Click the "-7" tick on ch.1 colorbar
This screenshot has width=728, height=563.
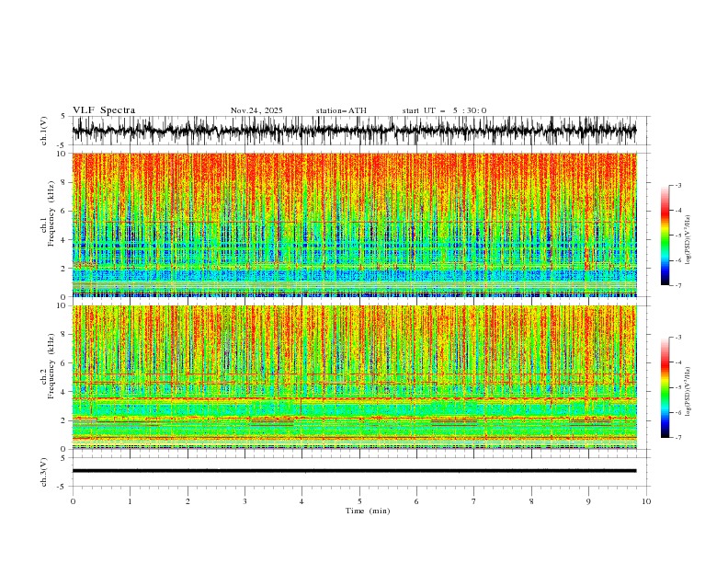coord(677,285)
